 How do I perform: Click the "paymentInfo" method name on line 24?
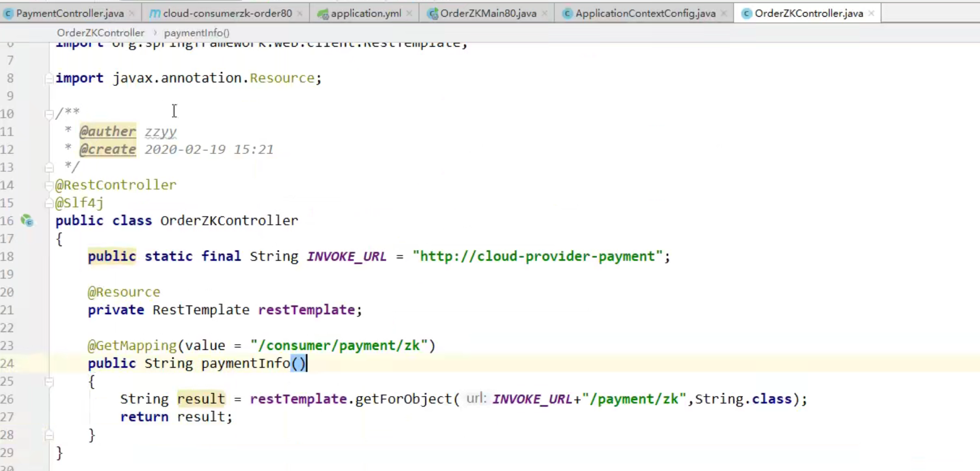point(246,364)
